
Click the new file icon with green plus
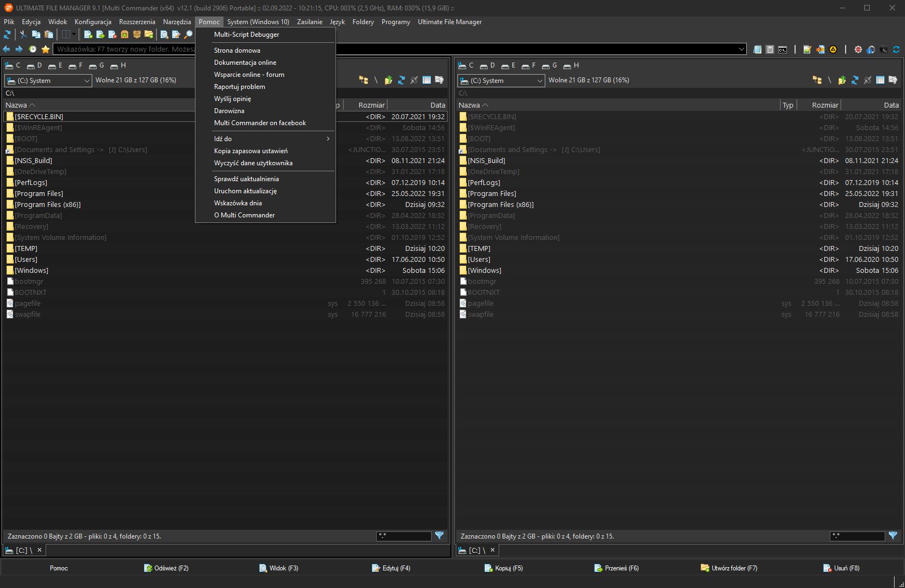pos(88,35)
